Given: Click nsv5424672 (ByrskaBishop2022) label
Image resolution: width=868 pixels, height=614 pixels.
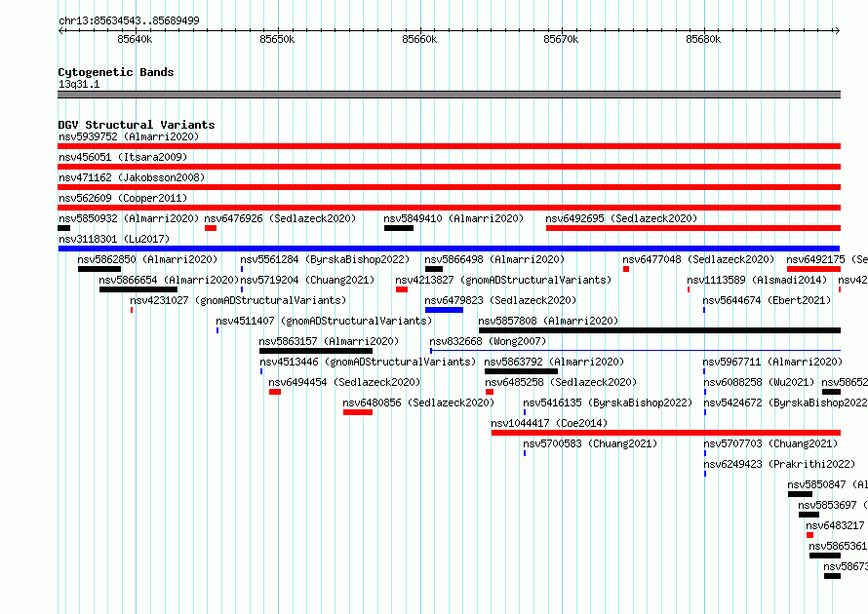Looking at the screenshot, I should tap(785, 403).
